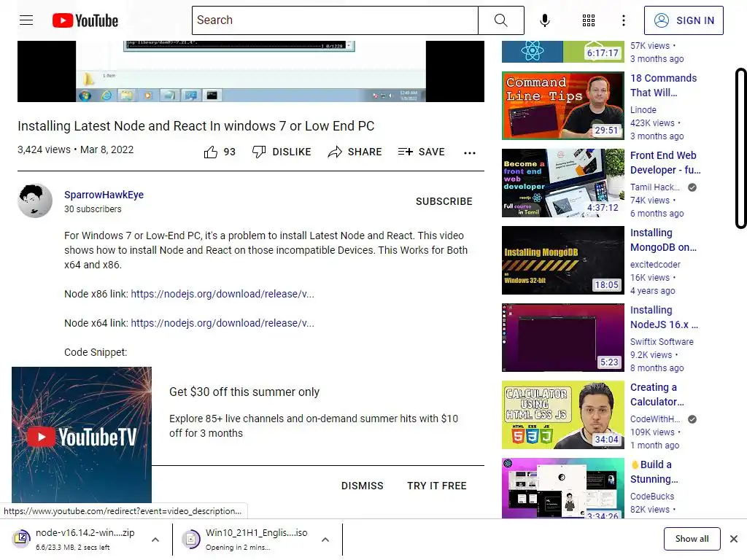Close the downloads bar
This screenshot has height=560, width=747.
[734, 539]
